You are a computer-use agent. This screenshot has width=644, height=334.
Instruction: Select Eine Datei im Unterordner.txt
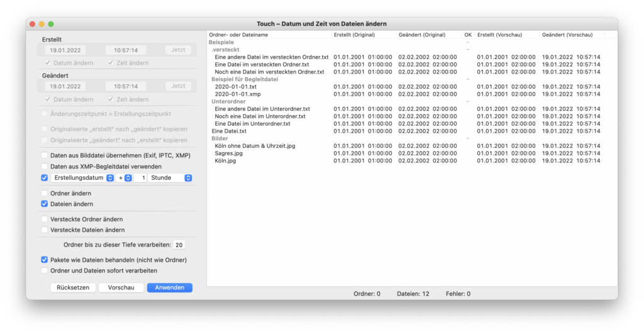(x=413, y=124)
